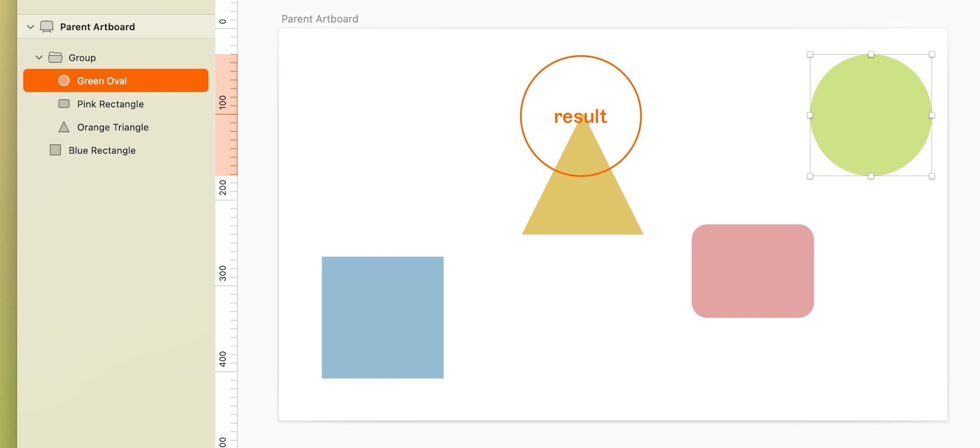Click the Parent Artboard title above canvas

pos(320,19)
